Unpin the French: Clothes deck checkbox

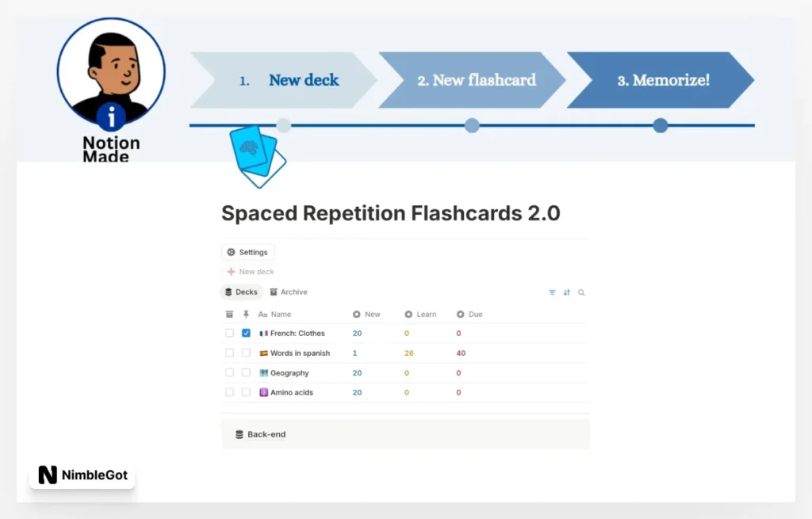(x=246, y=334)
